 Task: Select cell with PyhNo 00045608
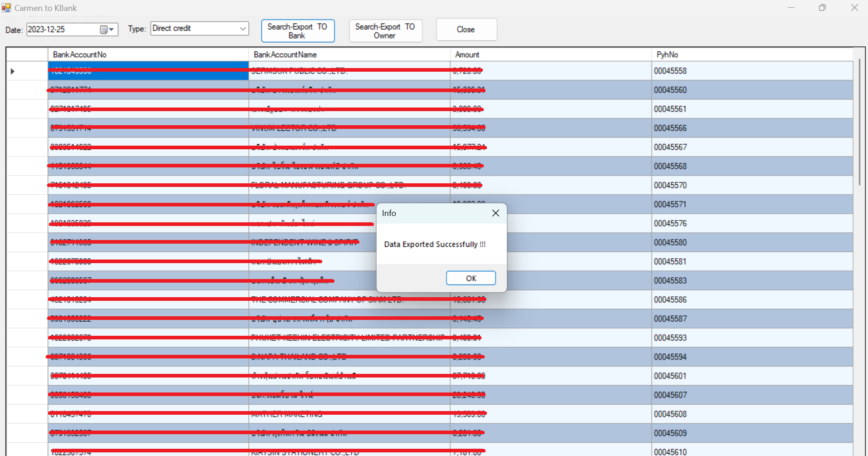670,414
